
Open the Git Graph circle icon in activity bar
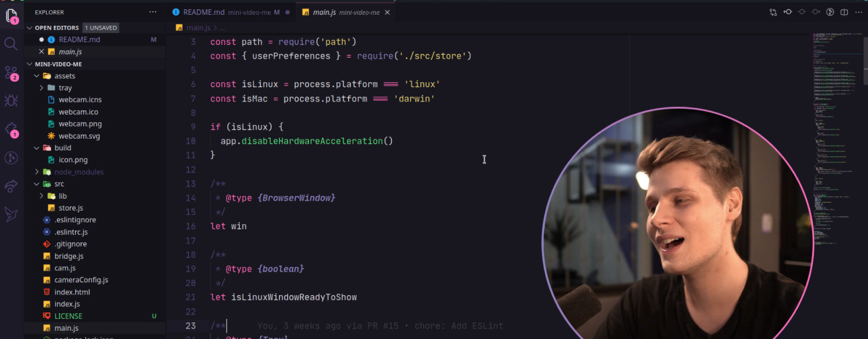point(11,158)
